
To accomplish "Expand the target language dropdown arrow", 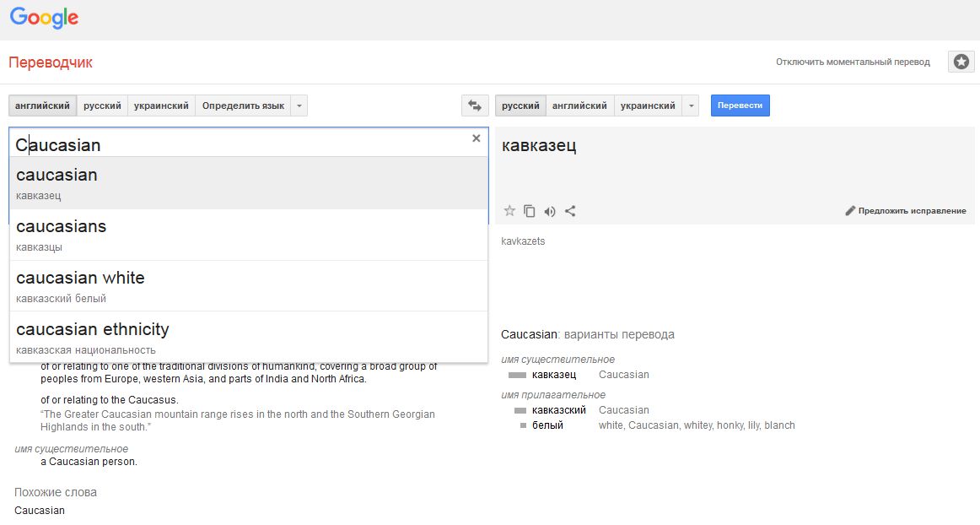I will pyautogui.click(x=691, y=106).
